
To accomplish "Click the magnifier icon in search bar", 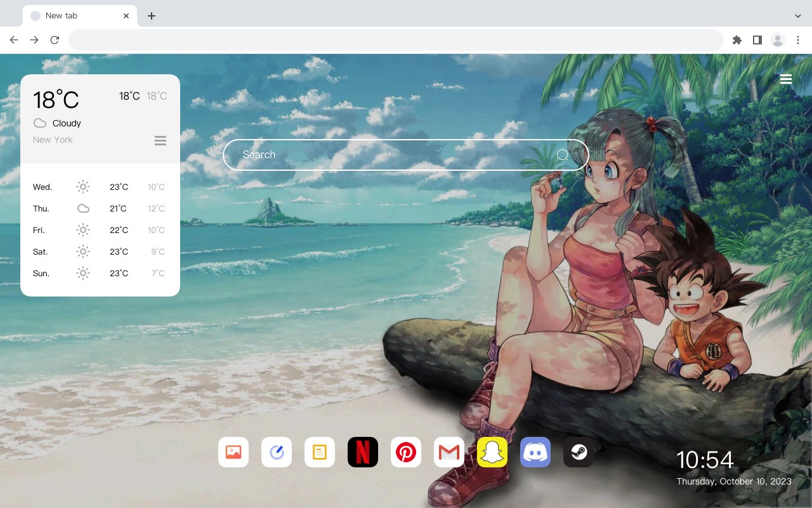I will tap(563, 155).
